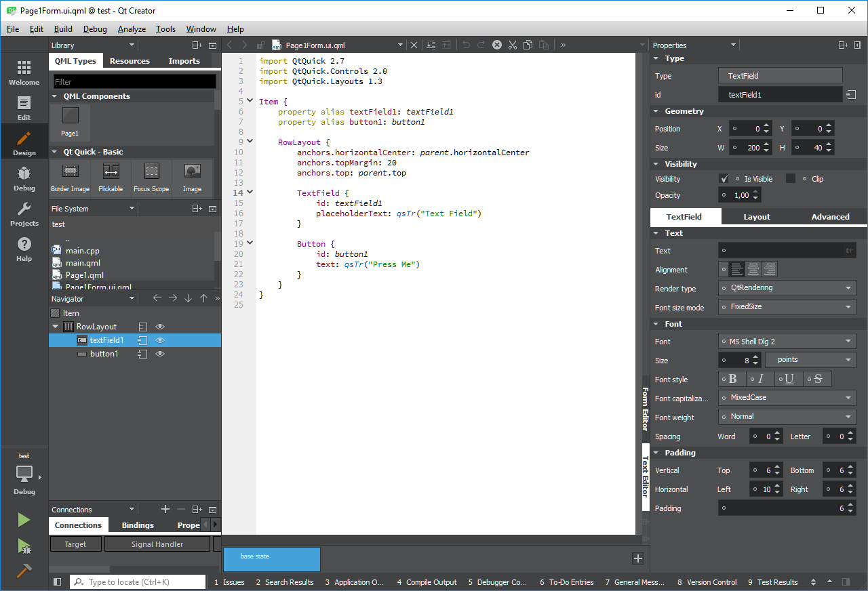Close document with the X beside file name
868x591 pixels.
coord(414,45)
